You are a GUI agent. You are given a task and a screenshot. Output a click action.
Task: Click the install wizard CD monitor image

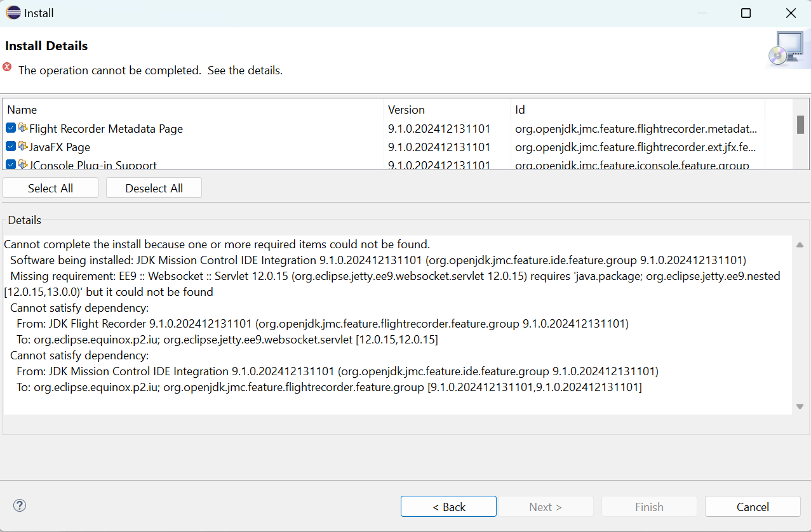(x=788, y=50)
